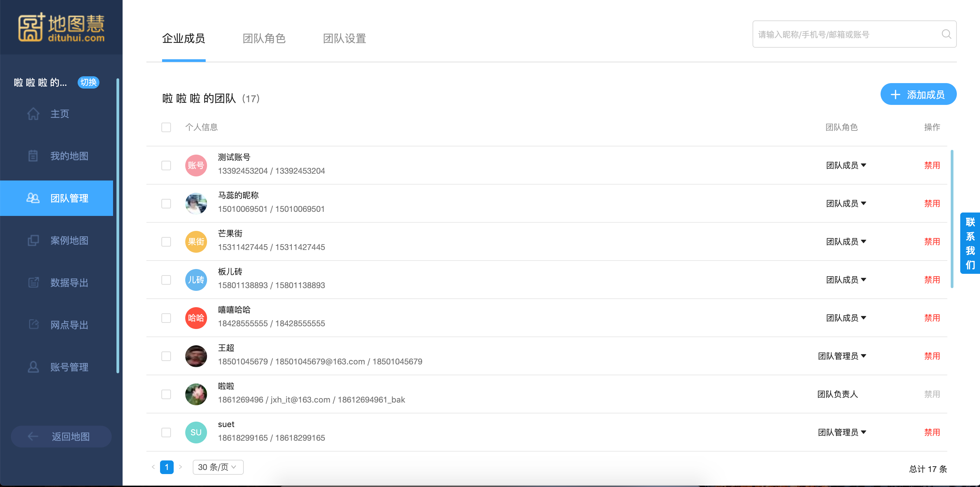Click 禁用 for 测试账号
Screen dimensions: 980x487
click(x=932, y=166)
